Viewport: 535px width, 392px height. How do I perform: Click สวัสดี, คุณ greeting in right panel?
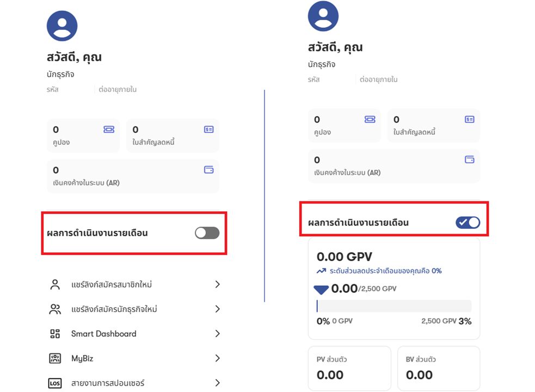tap(335, 47)
